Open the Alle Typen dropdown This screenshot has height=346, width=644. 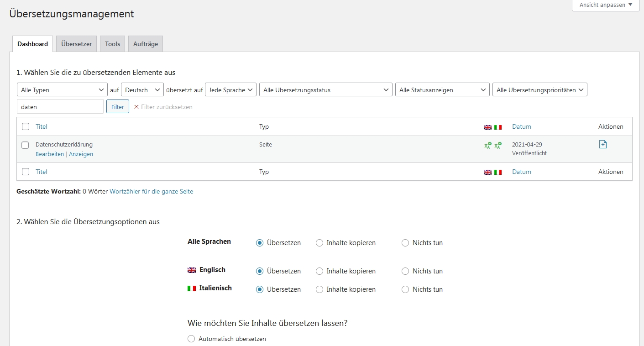point(62,90)
